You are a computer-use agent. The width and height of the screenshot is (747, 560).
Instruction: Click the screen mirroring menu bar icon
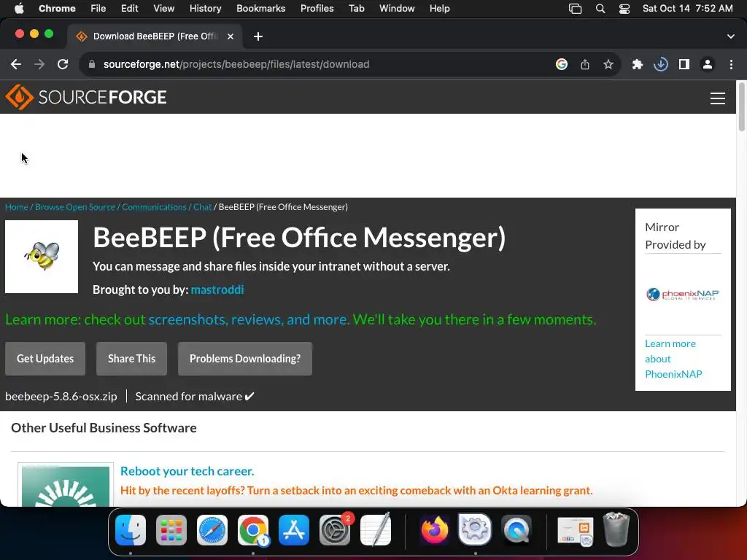[576, 9]
